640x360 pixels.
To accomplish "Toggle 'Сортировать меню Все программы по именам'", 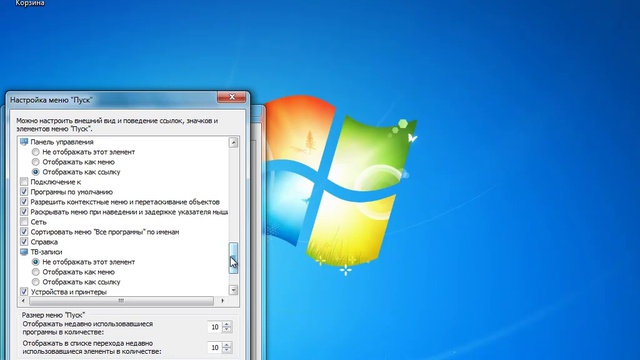I will point(24,232).
